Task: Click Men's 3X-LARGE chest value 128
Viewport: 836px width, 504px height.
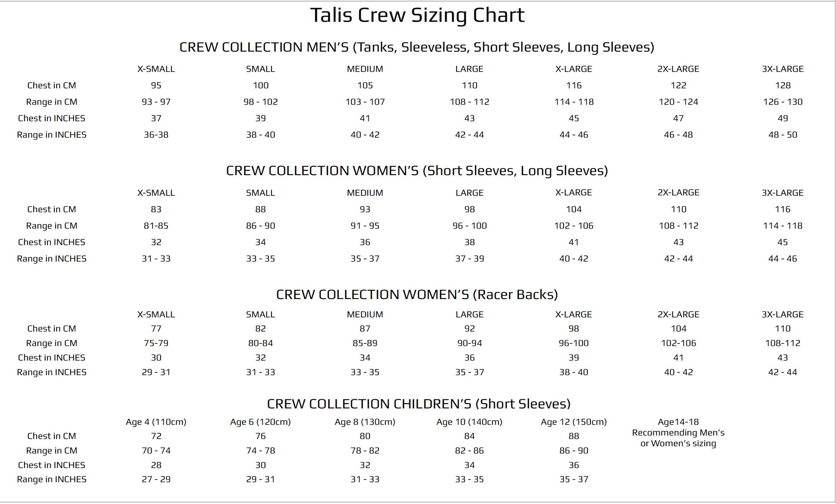Action: 783,85
